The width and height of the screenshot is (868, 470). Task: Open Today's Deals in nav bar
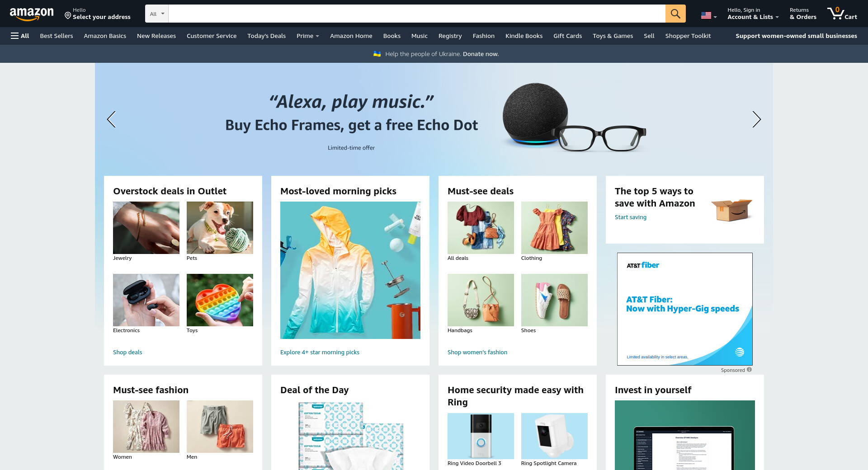pos(266,36)
